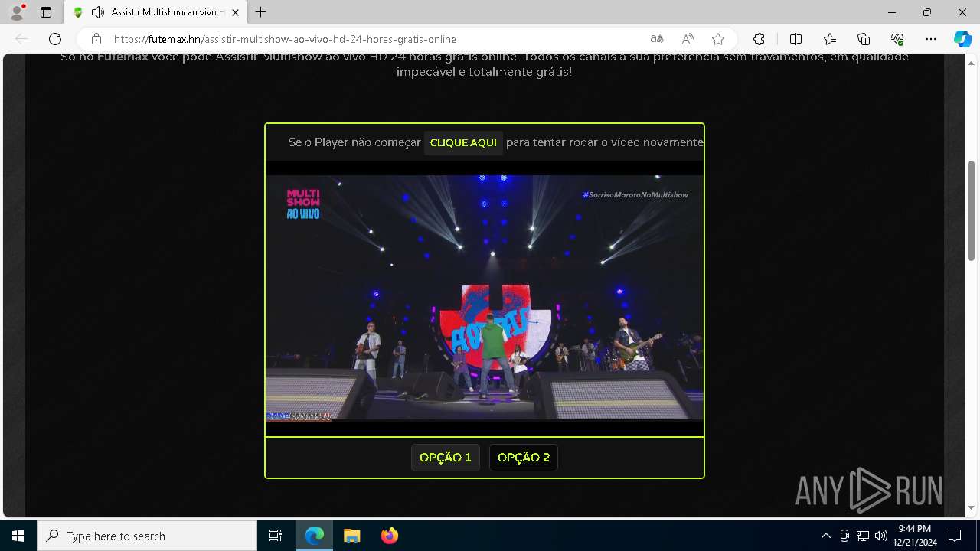This screenshot has height=551, width=980.
Task: Switch to Microsoft Edge on taskbar
Action: (x=315, y=536)
